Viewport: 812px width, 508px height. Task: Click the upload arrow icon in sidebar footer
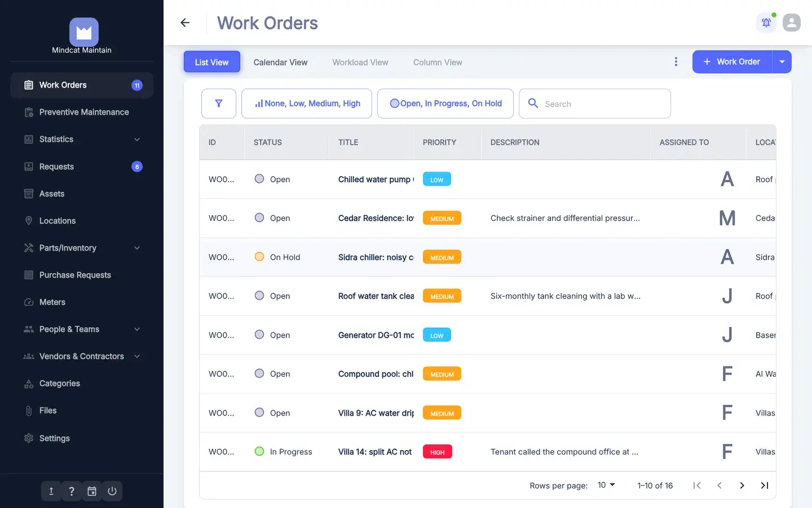51,491
